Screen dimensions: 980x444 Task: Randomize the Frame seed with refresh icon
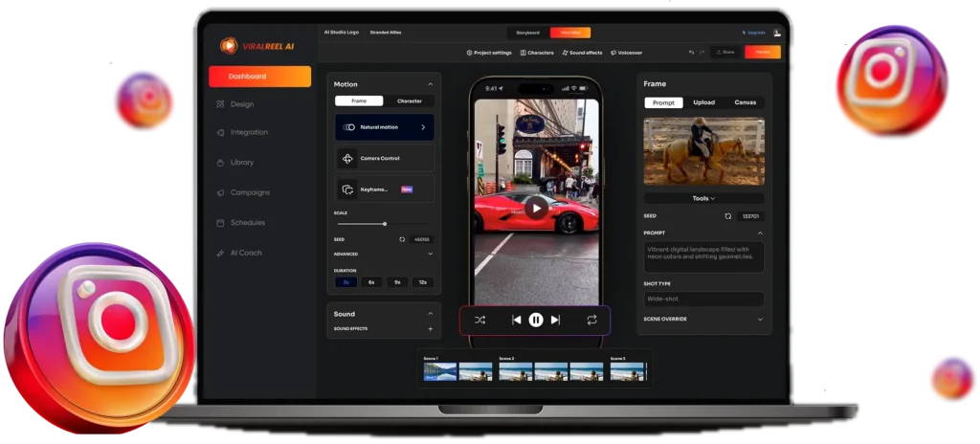click(728, 215)
